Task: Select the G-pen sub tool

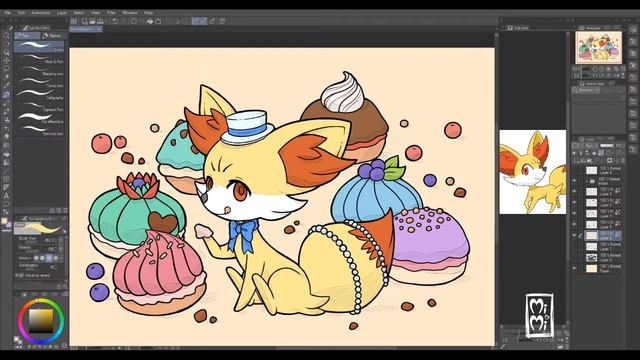Action: pos(39,47)
